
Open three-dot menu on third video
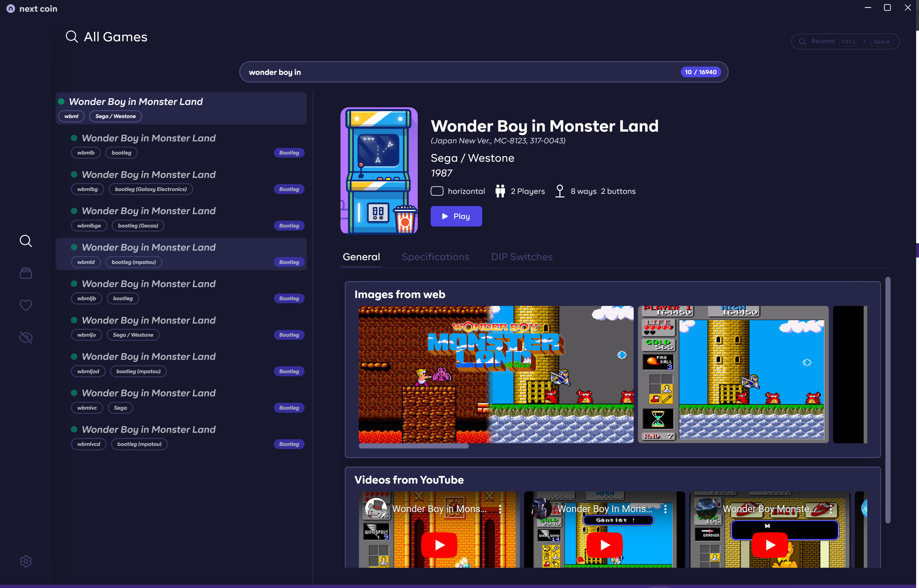(831, 509)
